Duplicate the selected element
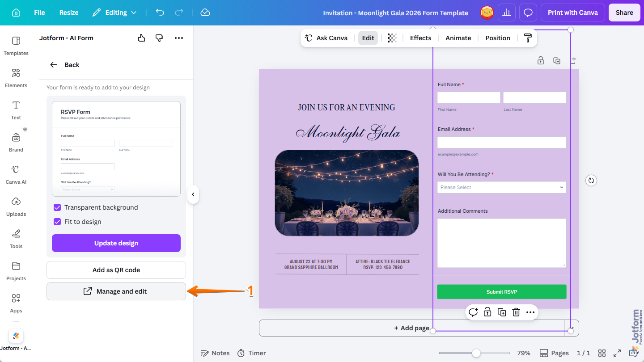The width and height of the screenshot is (644, 362). [502, 312]
